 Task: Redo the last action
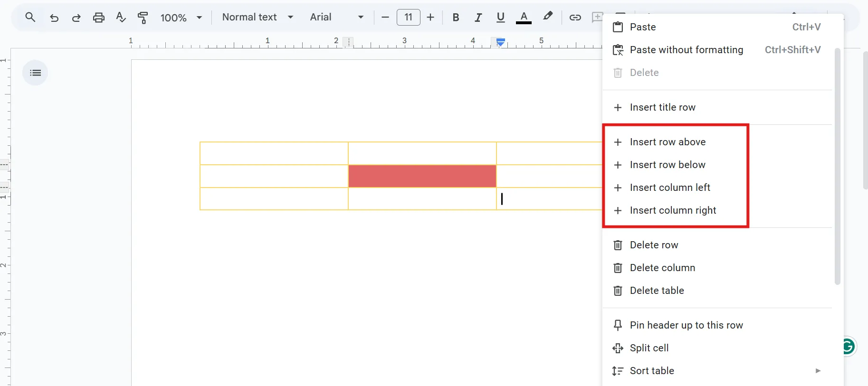(x=76, y=18)
